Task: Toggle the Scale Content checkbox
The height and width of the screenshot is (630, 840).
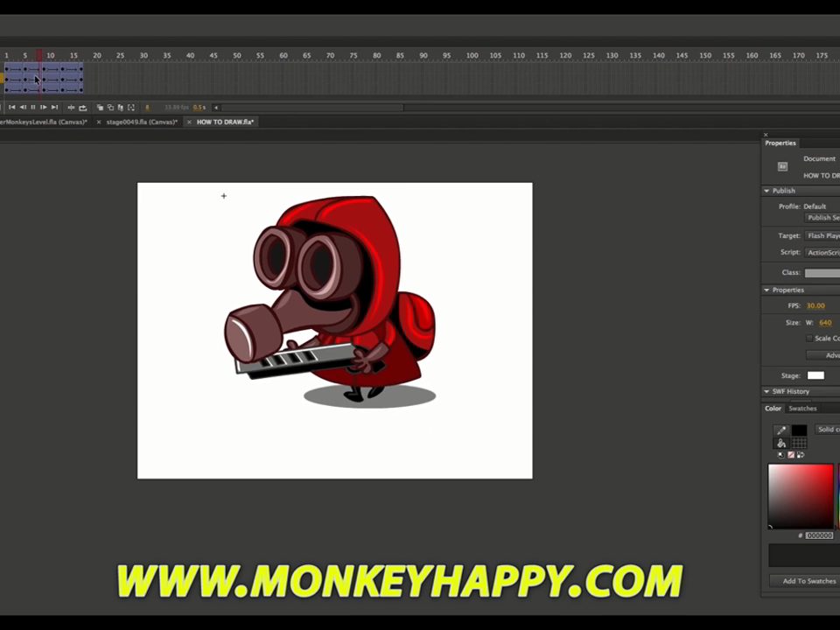Action: pos(808,339)
